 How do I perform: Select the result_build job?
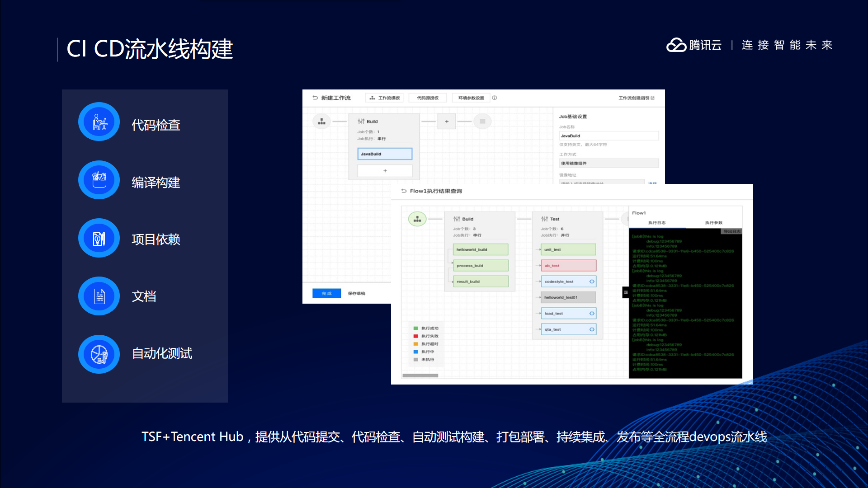pos(481,282)
